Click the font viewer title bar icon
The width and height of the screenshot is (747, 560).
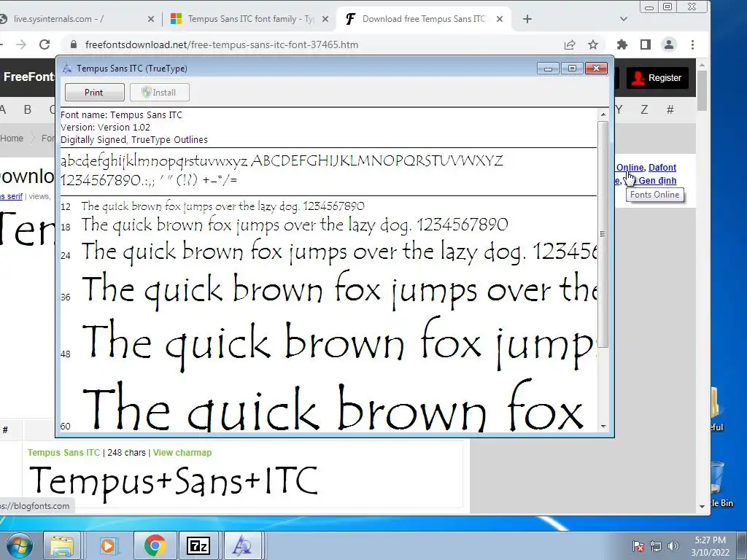pos(68,69)
